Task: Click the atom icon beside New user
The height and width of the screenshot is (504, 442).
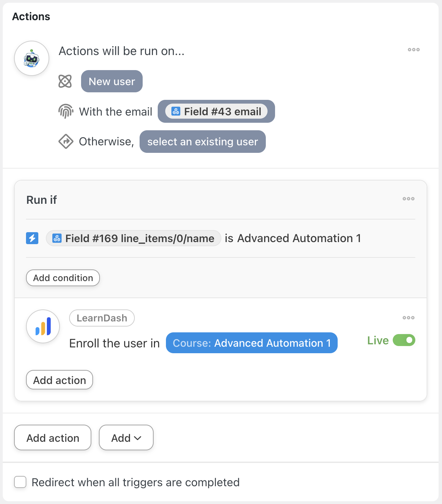Action: pyautogui.click(x=65, y=81)
